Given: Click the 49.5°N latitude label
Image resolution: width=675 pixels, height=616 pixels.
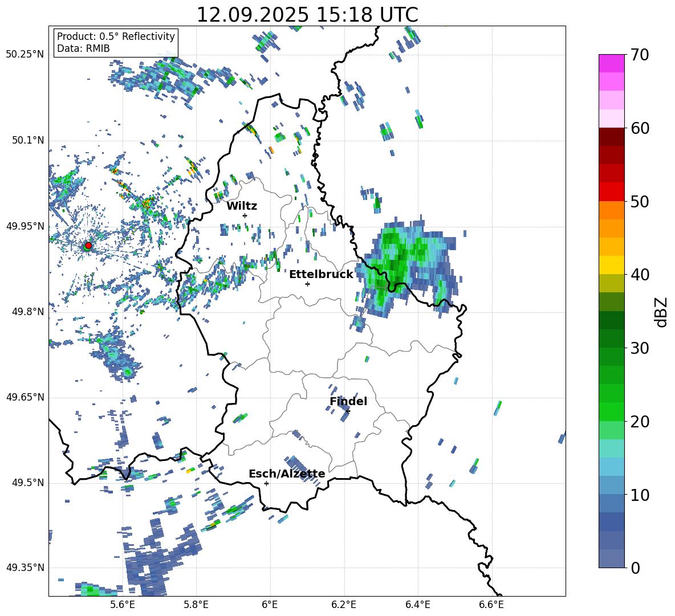Looking at the screenshot, I should [x=28, y=483].
